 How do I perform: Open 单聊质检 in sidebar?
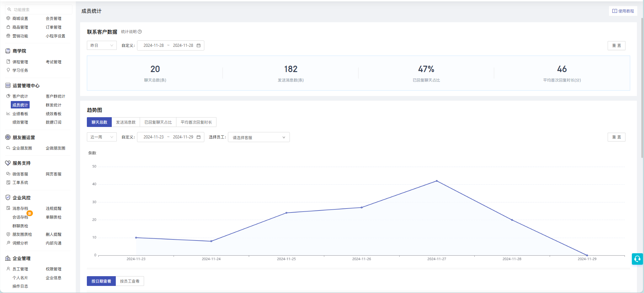tap(54, 217)
